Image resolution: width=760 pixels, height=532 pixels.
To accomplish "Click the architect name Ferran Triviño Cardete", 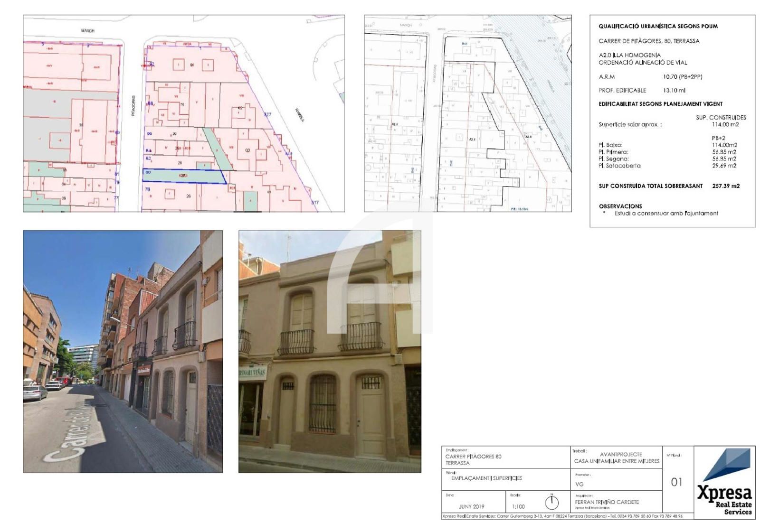I will pos(607,502).
